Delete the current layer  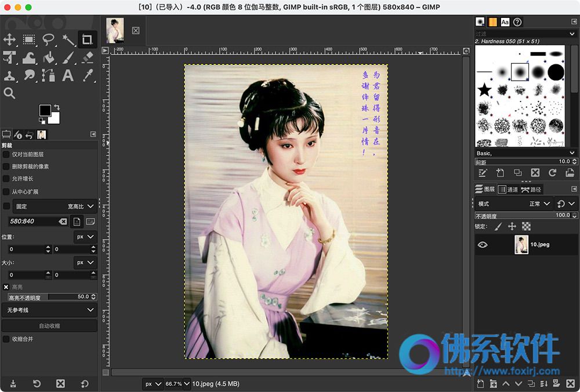(570, 383)
